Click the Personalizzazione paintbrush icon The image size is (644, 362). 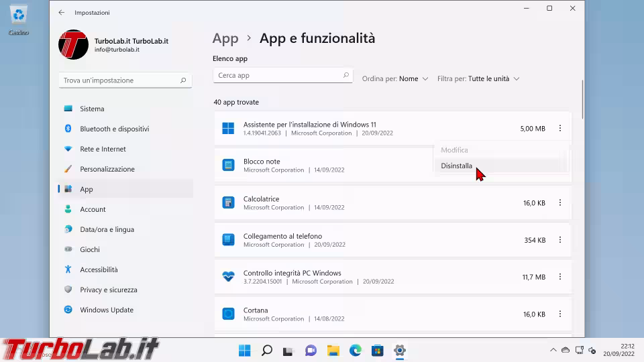[68, 169]
